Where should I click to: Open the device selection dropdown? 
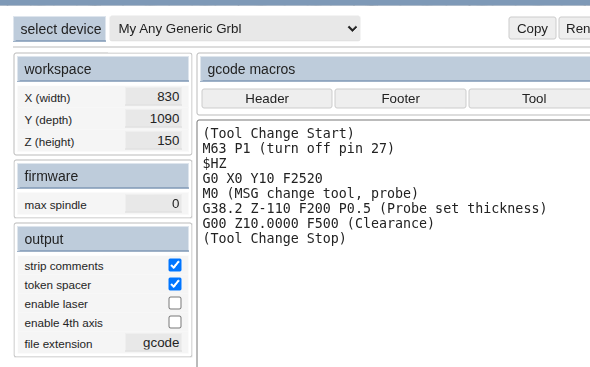pyautogui.click(x=235, y=29)
